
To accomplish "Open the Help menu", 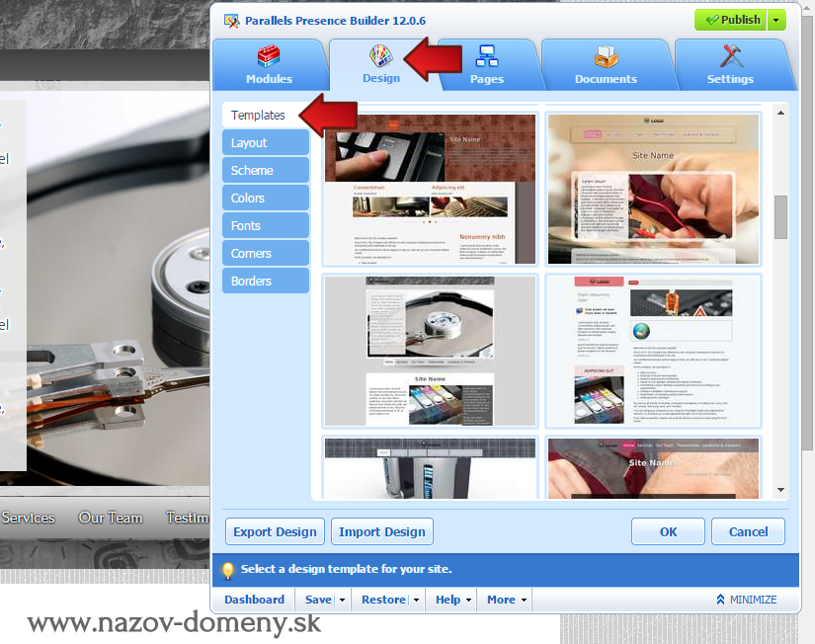I will [453, 600].
